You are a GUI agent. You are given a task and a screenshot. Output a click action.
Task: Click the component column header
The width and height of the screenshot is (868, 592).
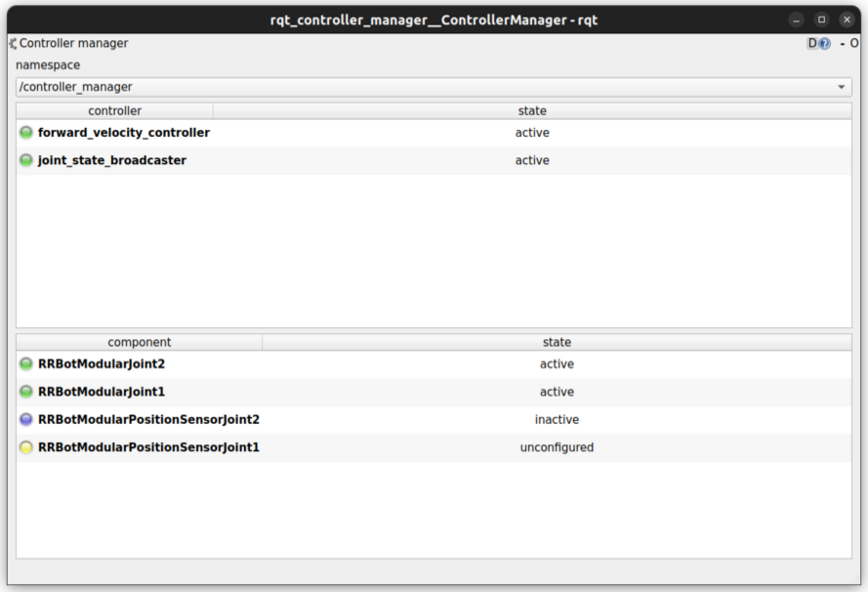(140, 342)
